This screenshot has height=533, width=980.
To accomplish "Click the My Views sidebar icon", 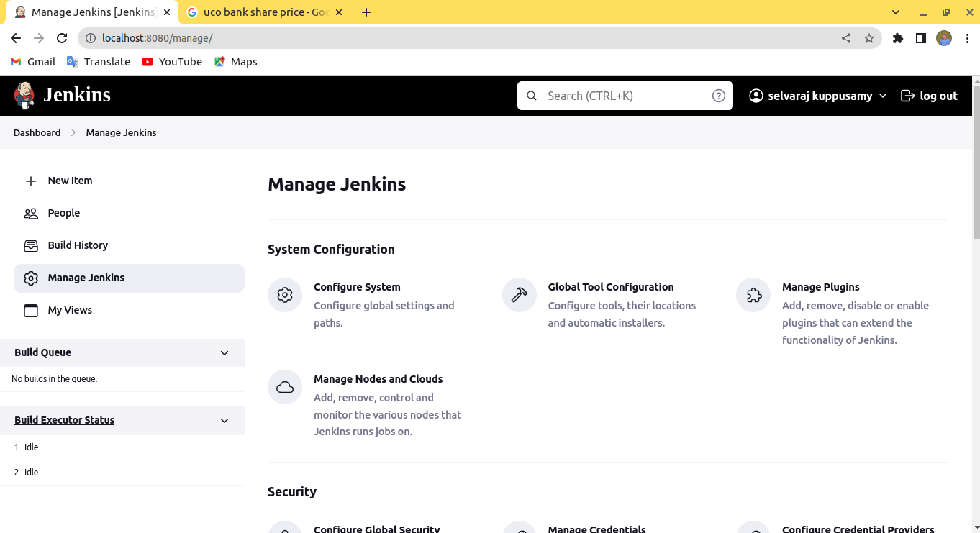I will 31,310.
